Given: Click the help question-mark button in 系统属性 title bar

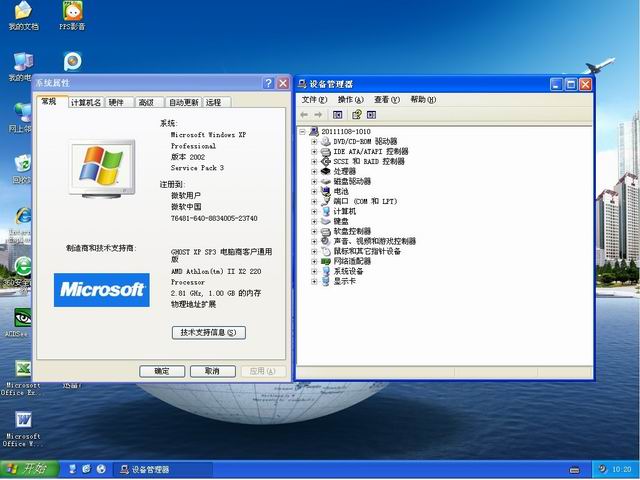Looking at the screenshot, I should pyautogui.click(x=268, y=83).
